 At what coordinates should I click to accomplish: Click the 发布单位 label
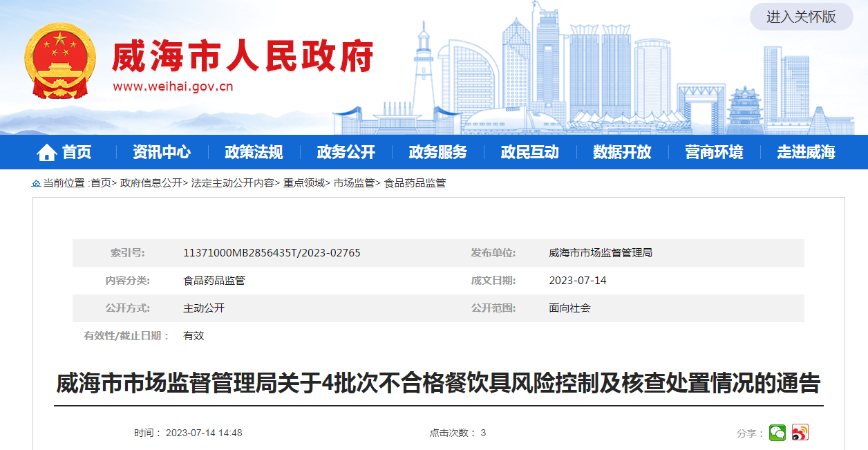(493, 253)
